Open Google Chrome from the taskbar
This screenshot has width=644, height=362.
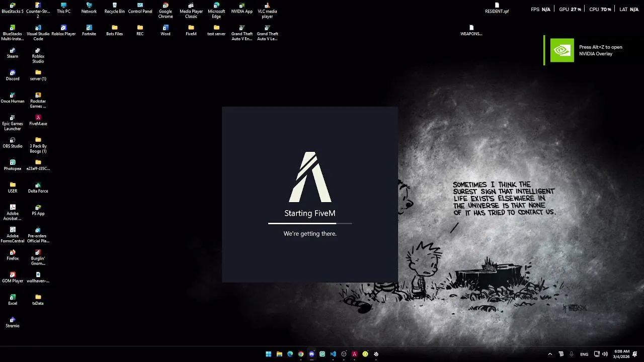point(301,354)
